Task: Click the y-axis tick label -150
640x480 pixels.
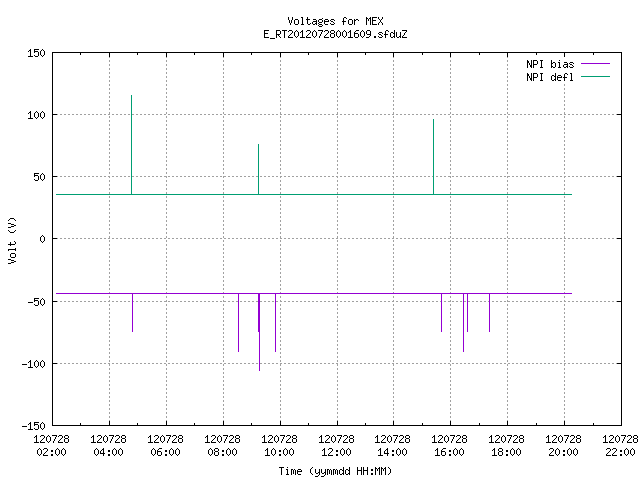Action: click(x=33, y=426)
